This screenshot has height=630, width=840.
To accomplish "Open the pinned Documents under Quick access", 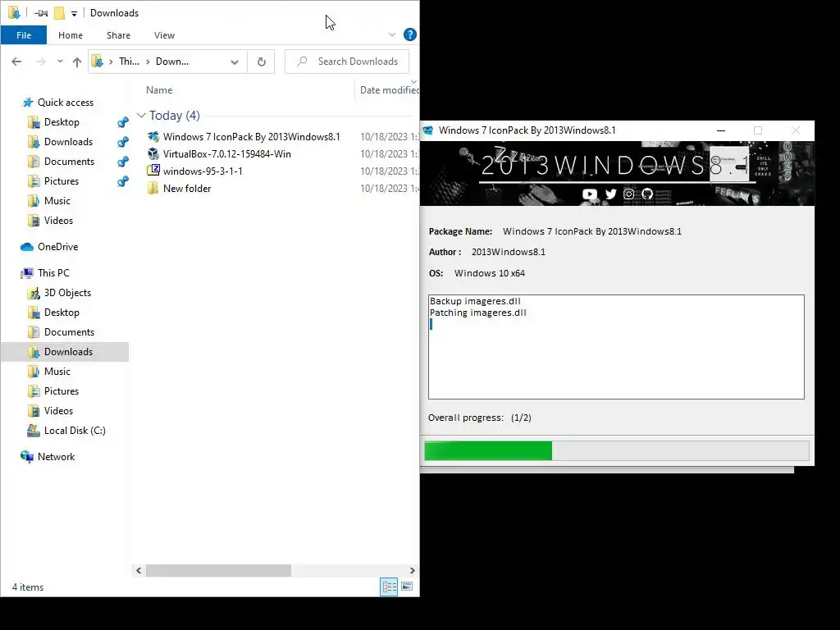I will point(69,162).
